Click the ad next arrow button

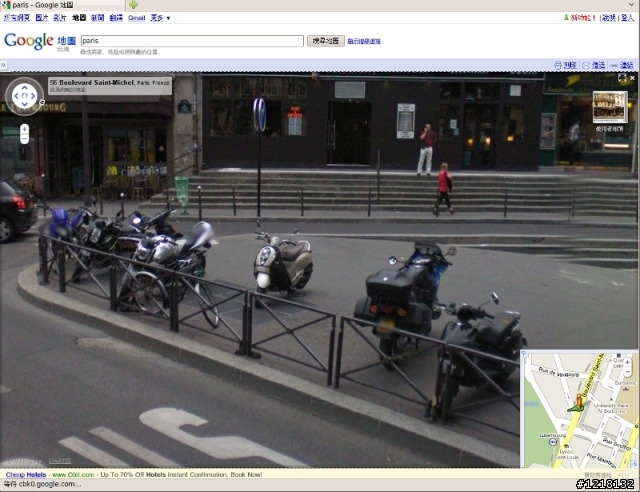629,474
